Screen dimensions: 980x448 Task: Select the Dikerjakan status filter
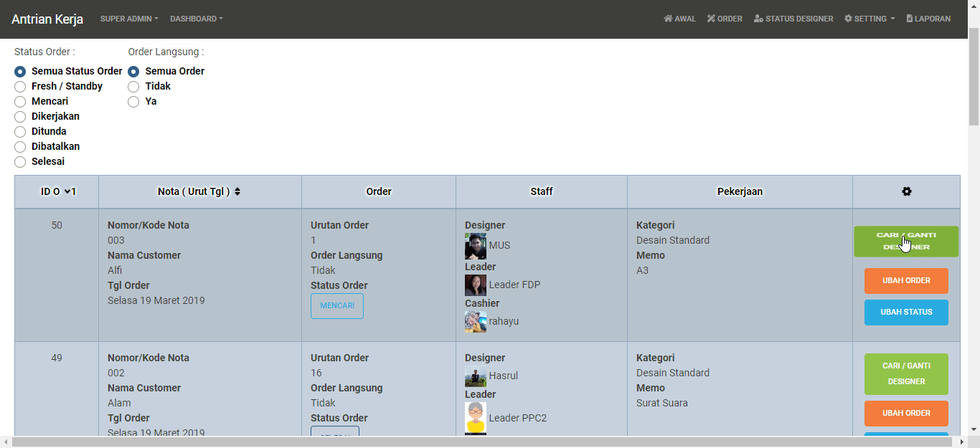tap(20, 117)
